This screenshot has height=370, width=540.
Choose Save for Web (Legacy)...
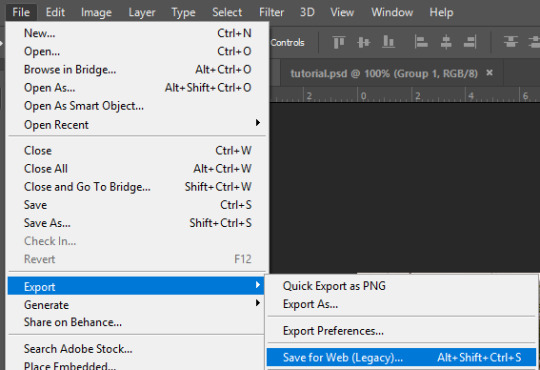click(402, 357)
